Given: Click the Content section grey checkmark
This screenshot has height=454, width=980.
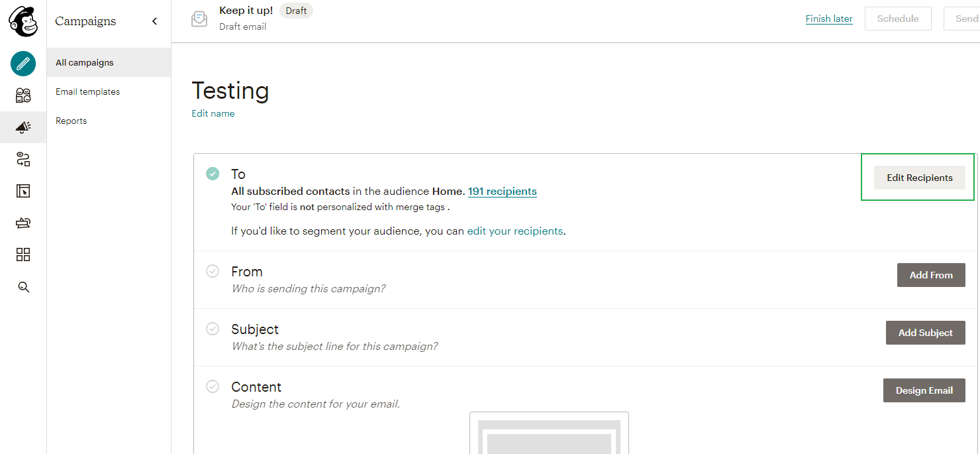Looking at the screenshot, I should (213, 386).
